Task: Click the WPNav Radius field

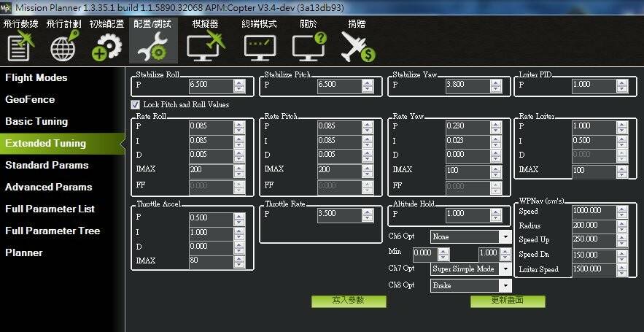Action: click(x=594, y=226)
